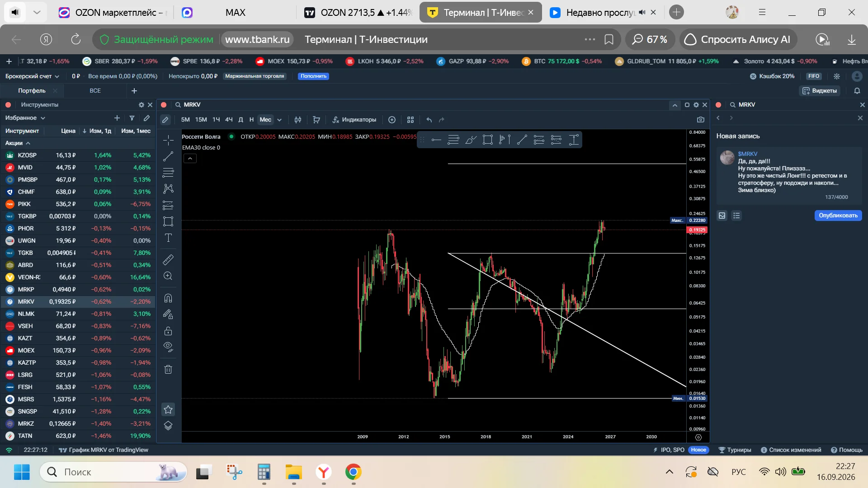868x488 pixels.
Task: Open the notifications bell
Action: pos(857,91)
